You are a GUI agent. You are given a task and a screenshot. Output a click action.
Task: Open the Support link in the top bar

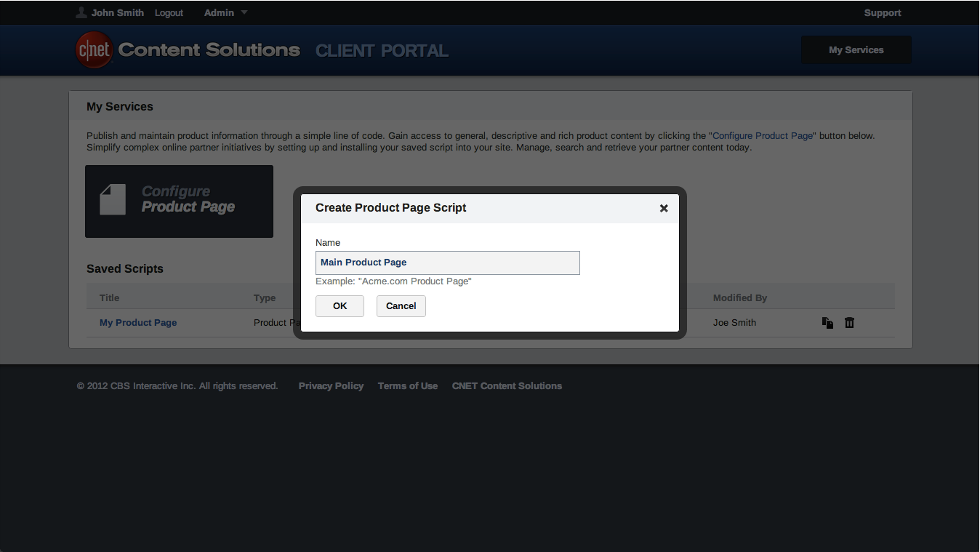point(882,13)
